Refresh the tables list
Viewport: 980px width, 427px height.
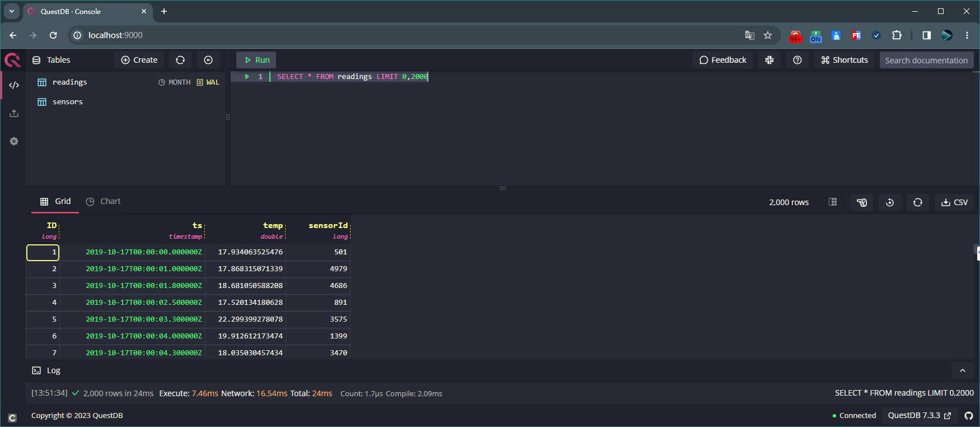coord(180,60)
